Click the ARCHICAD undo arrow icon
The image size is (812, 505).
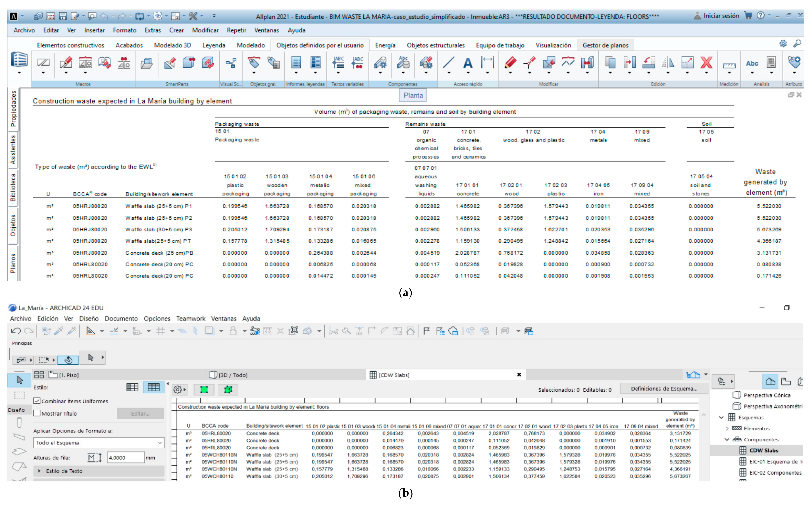tap(16, 331)
